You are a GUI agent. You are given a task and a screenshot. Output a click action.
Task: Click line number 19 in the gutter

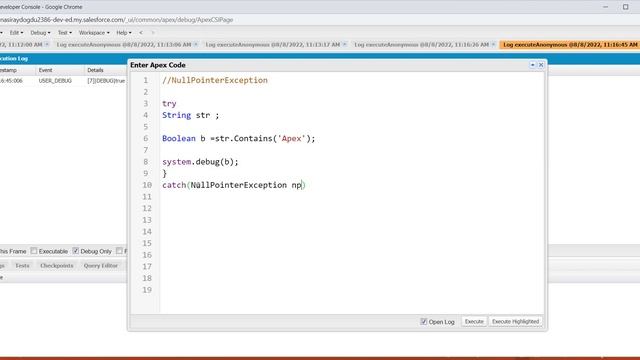coord(147,290)
